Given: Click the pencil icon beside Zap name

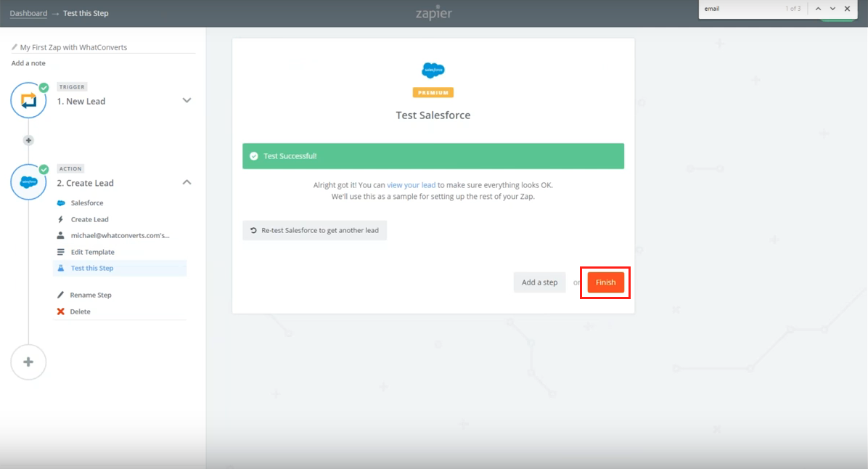Looking at the screenshot, I should pos(15,47).
